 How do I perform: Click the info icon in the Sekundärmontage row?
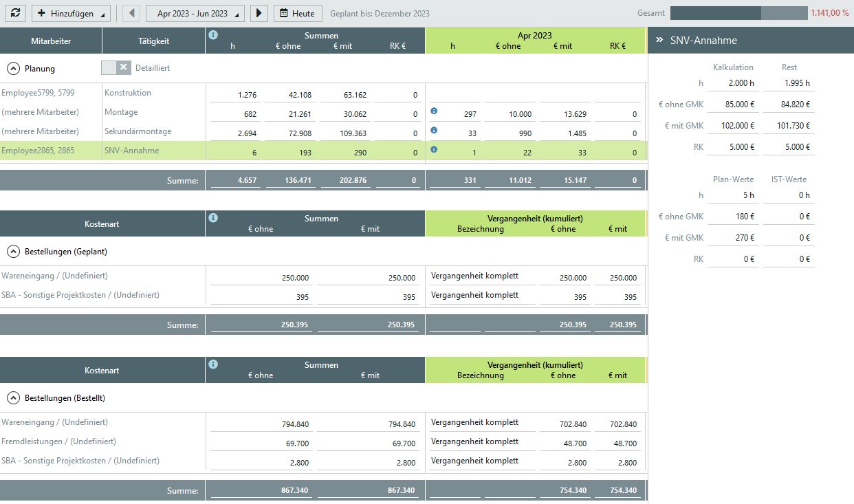(434, 130)
